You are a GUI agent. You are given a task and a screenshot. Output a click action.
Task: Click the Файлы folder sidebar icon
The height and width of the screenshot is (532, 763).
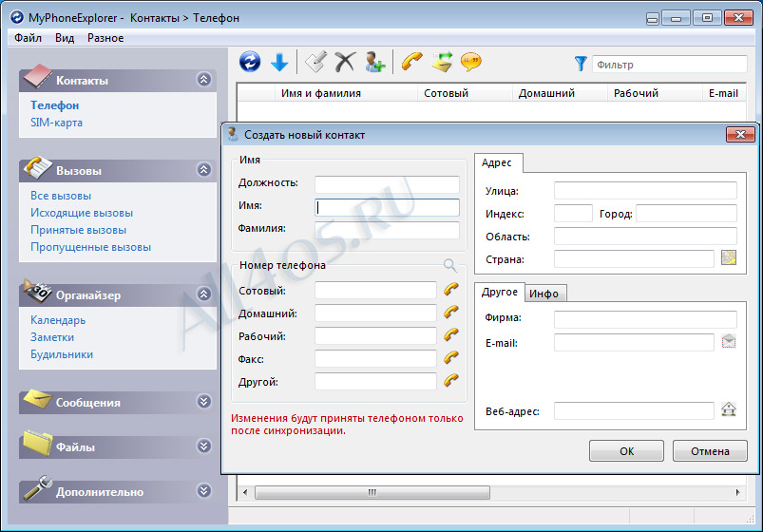37,443
